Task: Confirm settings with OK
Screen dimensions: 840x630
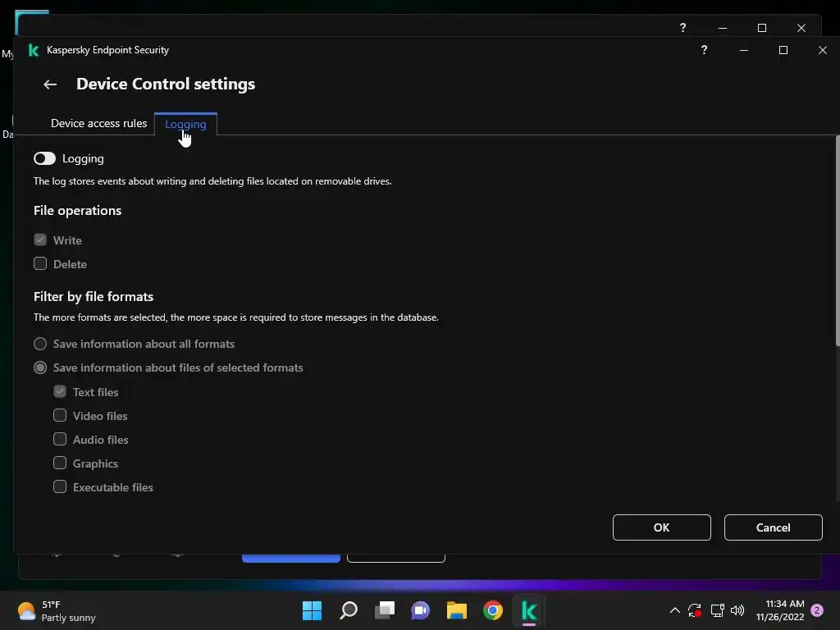Action: coord(662,527)
